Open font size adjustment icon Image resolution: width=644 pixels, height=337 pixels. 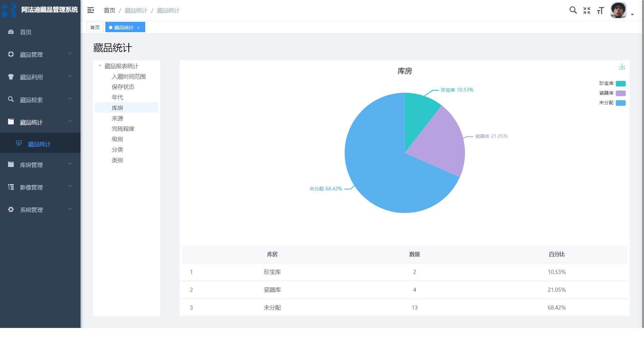pyautogui.click(x=600, y=11)
